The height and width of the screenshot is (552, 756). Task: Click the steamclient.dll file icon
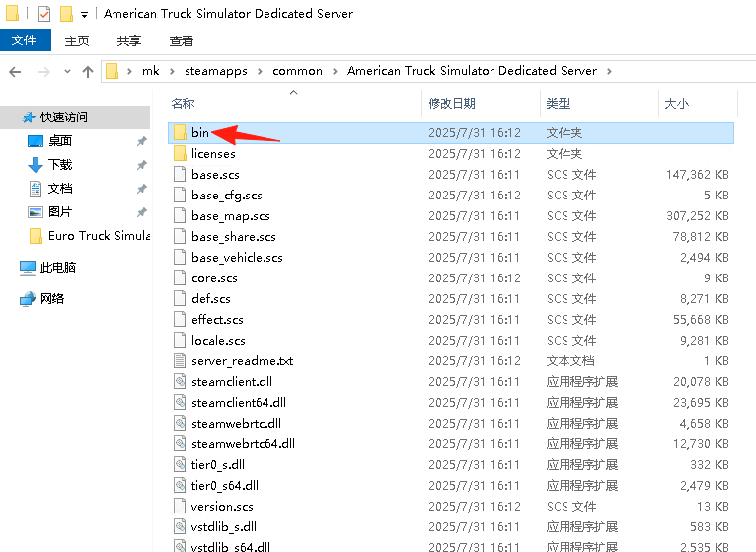click(x=180, y=382)
